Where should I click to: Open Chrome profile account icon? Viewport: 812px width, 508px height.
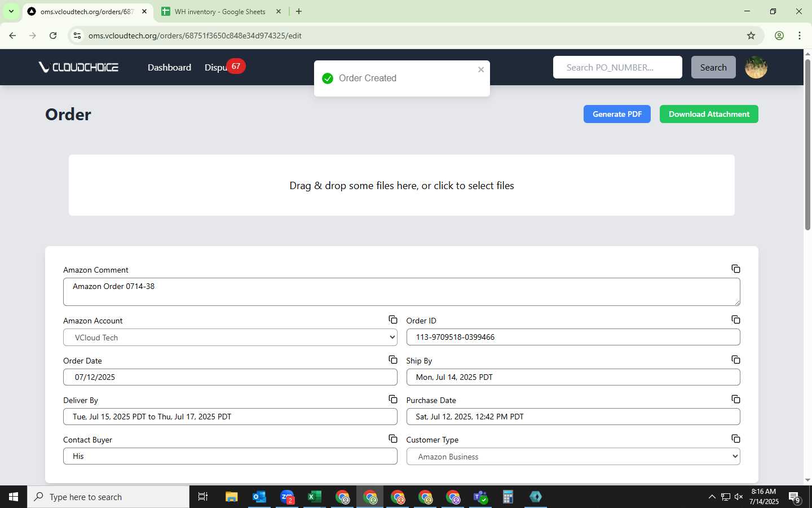click(x=779, y=36)
